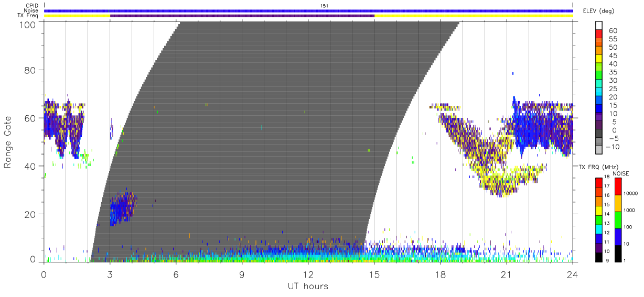Click the blue Noise strip at top
Image resolution: width=644 pixels, height=297 pixels.
(x=308, y=10)
